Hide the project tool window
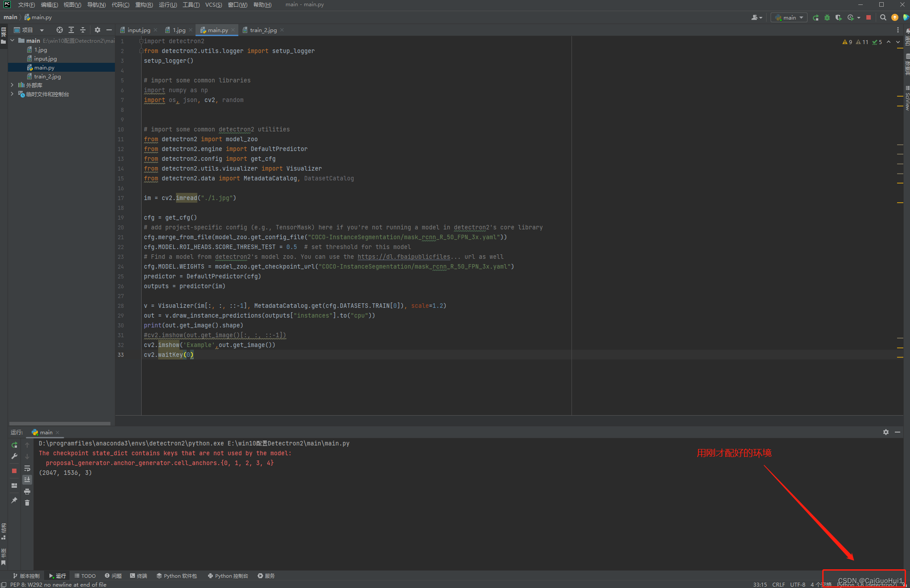Viewport: 910px width, 588px height. tap(109, 30)
